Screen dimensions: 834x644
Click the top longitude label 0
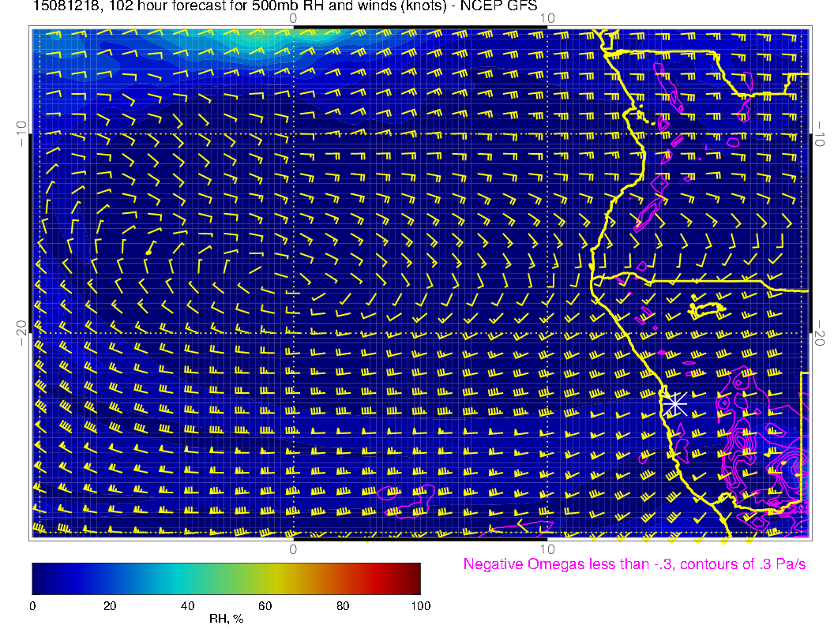293,19
